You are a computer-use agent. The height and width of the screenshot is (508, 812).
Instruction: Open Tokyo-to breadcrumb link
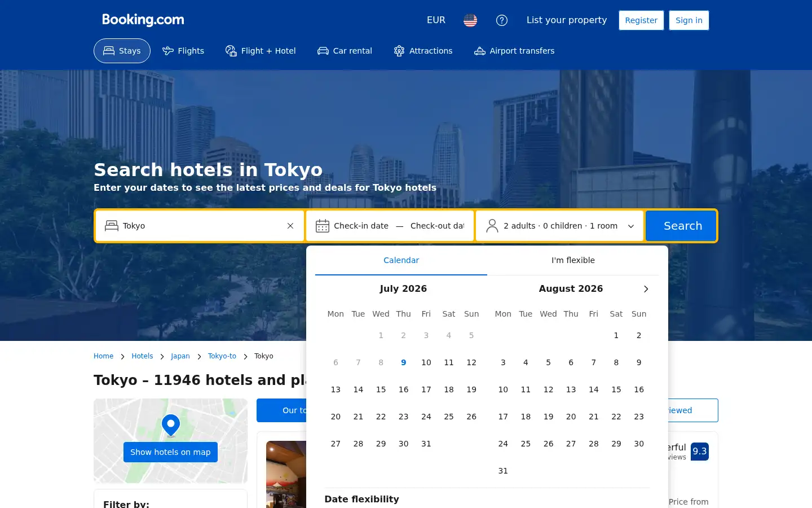pyautogui.click(x=222, y=356)
